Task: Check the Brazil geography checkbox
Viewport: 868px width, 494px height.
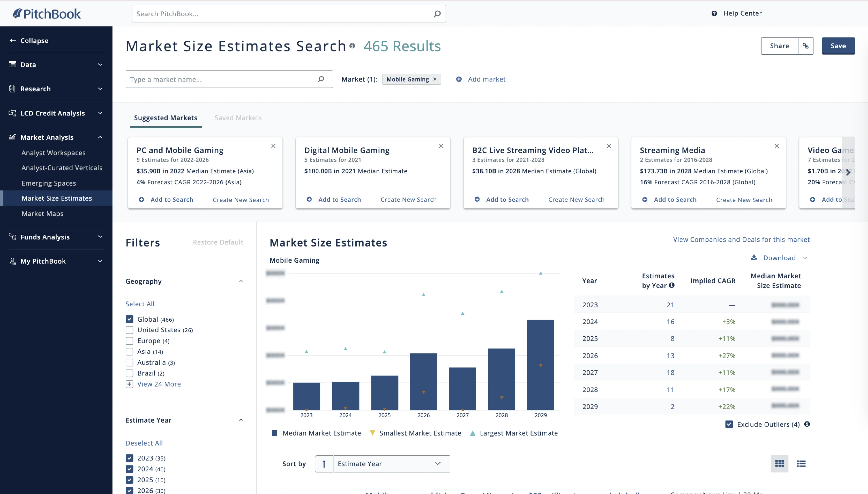Action: pyautogui.click(x=129, y=373)
